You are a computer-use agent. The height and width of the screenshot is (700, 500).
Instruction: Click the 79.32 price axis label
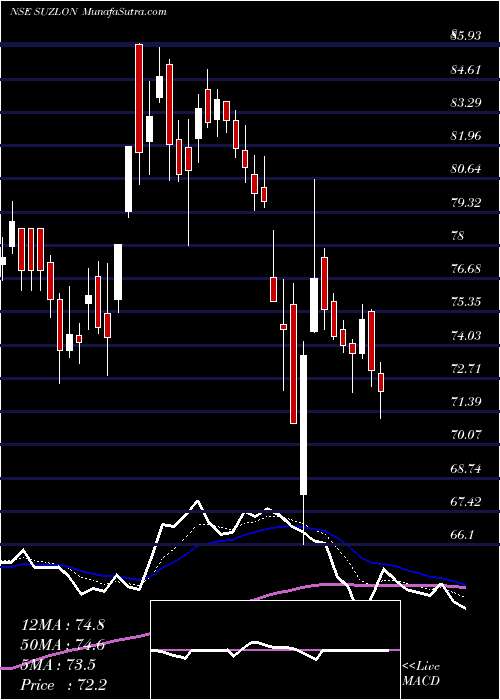point(466,202)
